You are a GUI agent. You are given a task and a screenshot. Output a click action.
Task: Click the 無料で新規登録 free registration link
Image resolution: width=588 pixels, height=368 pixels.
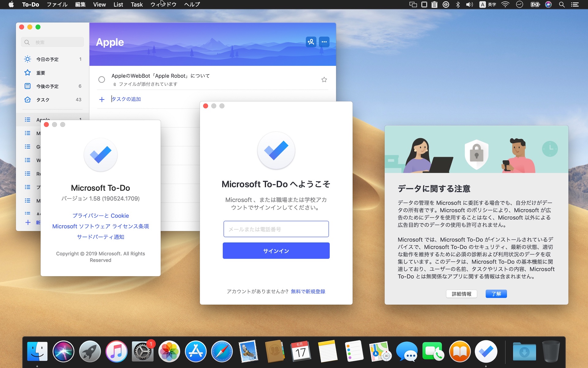point(307,291)
